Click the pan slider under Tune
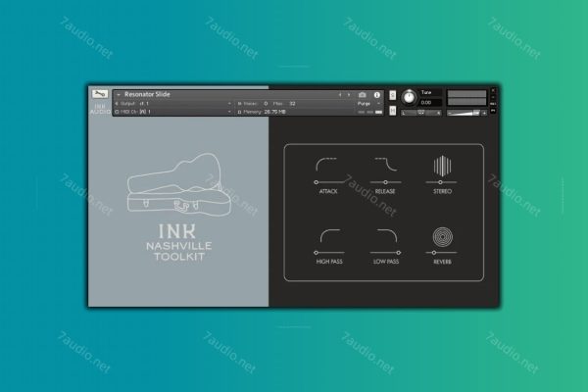The height and width of the screenshot is (392, 588). pyautogui.click(x=421, y=113)
